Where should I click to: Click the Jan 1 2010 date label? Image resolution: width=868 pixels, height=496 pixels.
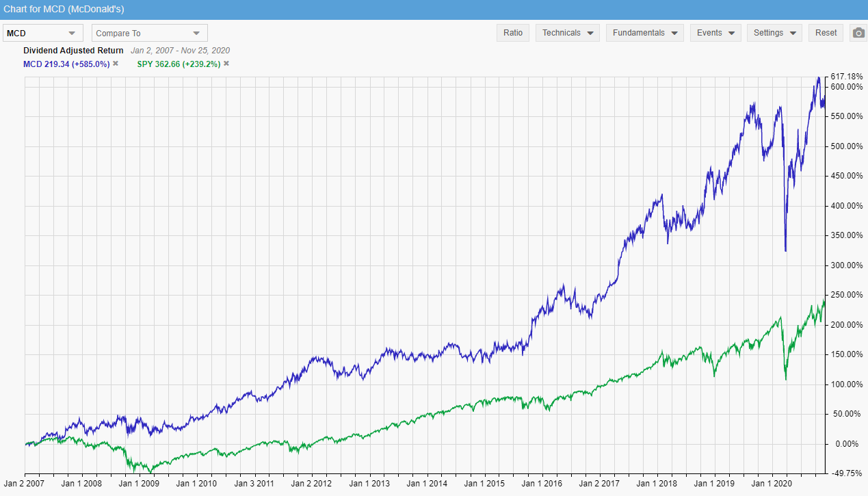197,483
